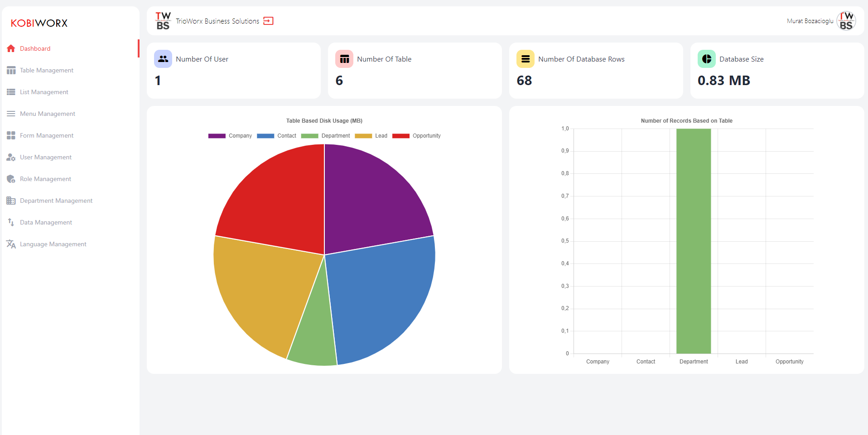Click the Murat Bozacioglu username

click(x=810, y=21)
